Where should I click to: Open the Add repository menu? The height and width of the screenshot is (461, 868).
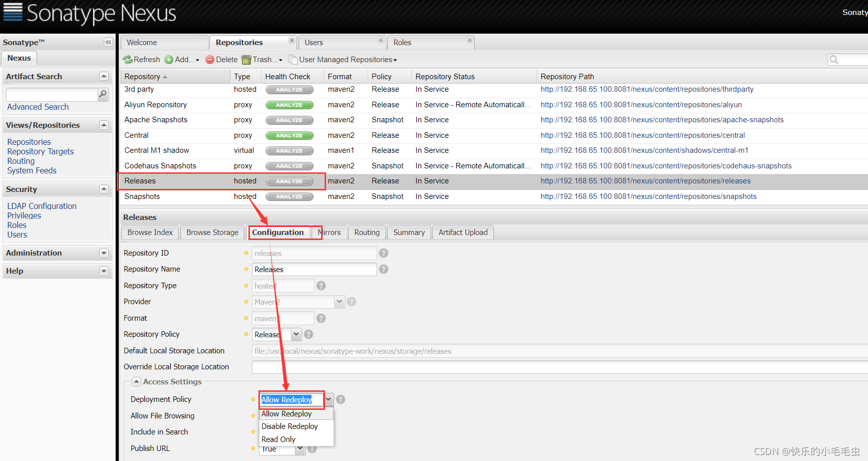(x=182, y=60)
